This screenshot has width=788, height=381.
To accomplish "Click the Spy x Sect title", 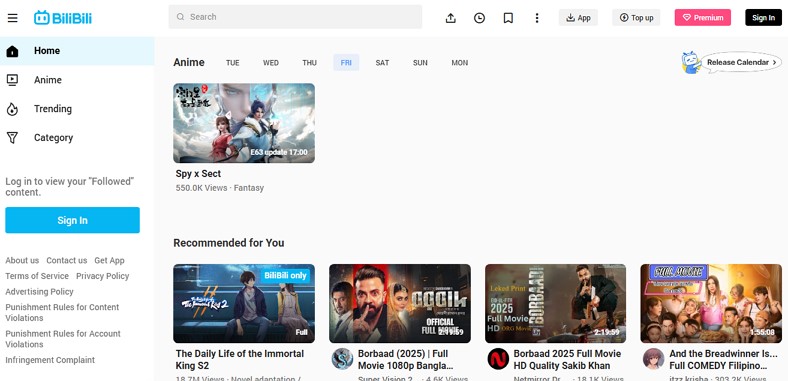I will point(199,173).
